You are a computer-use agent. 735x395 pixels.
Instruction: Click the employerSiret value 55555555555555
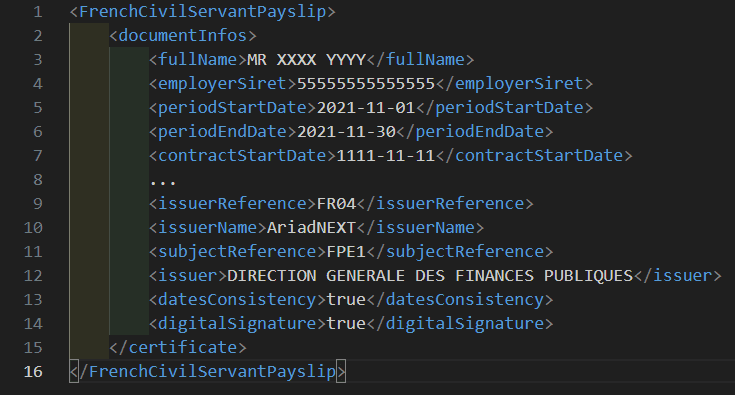point(366,84)
